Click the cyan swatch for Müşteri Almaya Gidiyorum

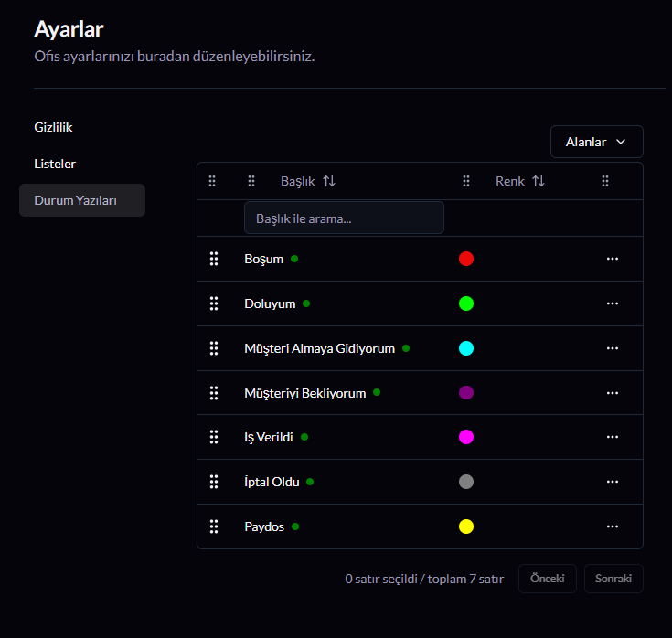click(466, 348)
